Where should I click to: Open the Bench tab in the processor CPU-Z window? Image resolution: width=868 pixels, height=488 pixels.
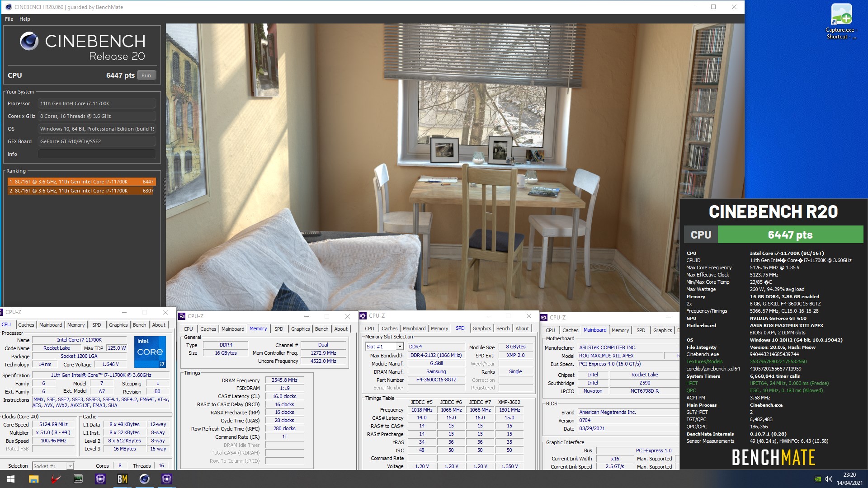coord(139,325)
